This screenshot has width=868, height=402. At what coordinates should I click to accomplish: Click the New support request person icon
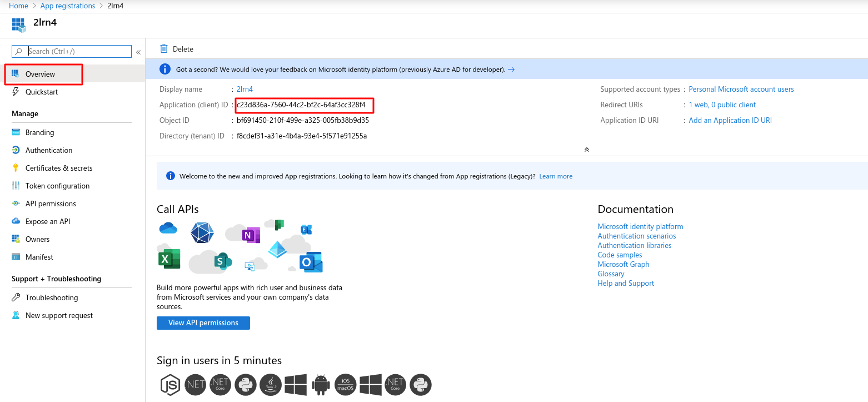pos(16,315)
